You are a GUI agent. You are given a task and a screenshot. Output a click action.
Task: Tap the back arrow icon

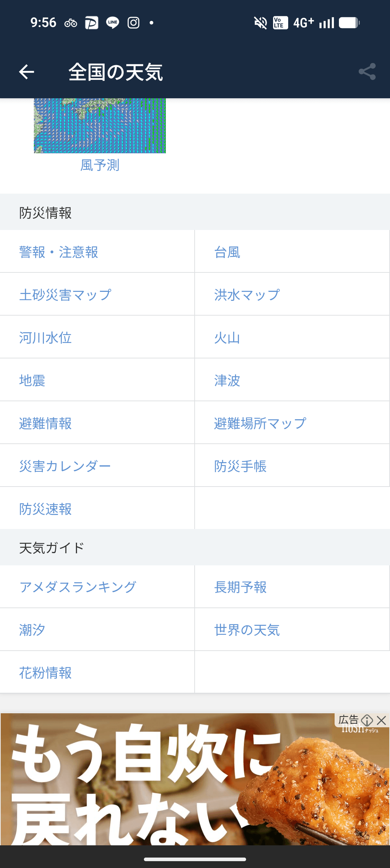pyautogui.click(x=27, y=72)
